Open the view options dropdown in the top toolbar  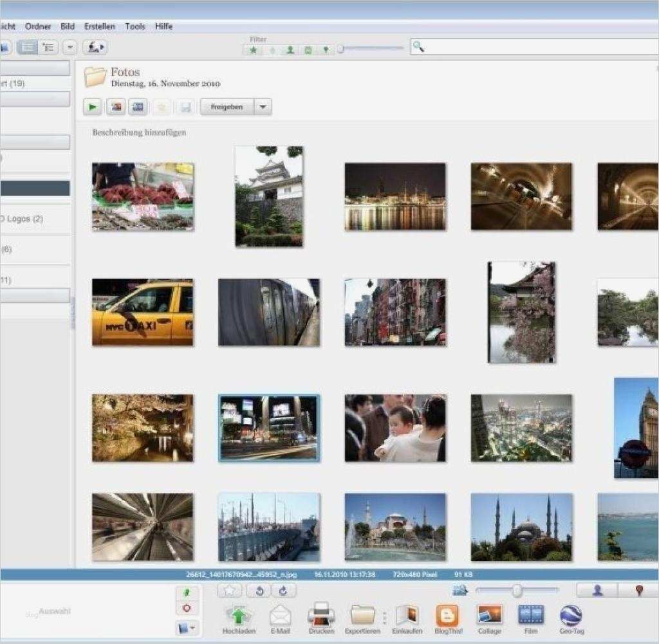tap(70, 47)
